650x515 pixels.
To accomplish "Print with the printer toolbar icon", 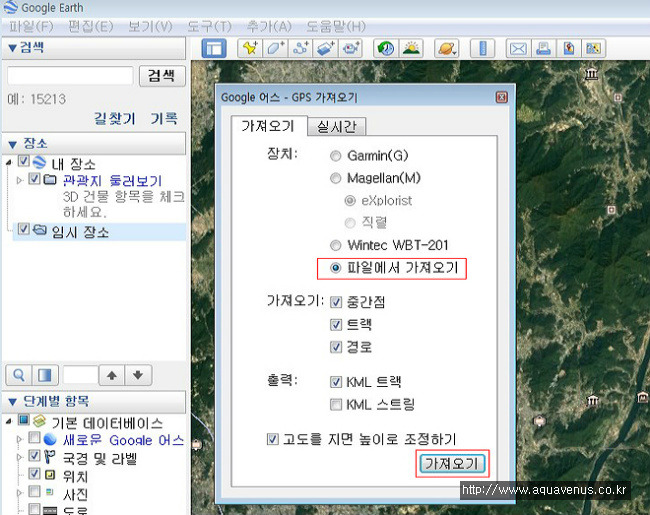I will (x=543, y=49).
